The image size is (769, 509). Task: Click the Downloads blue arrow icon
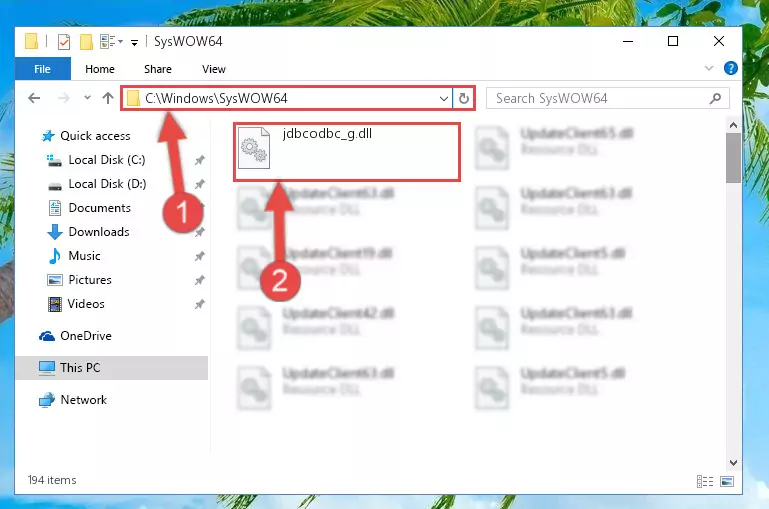click(x=55, y=232)
